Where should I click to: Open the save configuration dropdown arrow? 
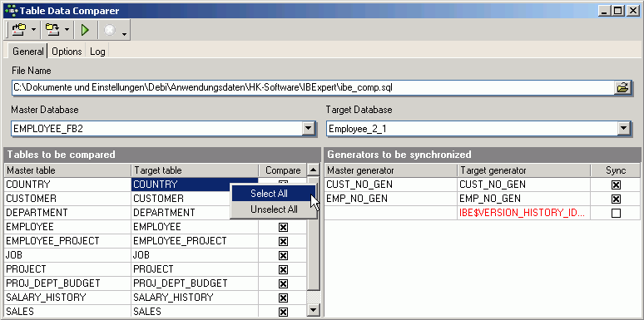[x=67, y=30]
